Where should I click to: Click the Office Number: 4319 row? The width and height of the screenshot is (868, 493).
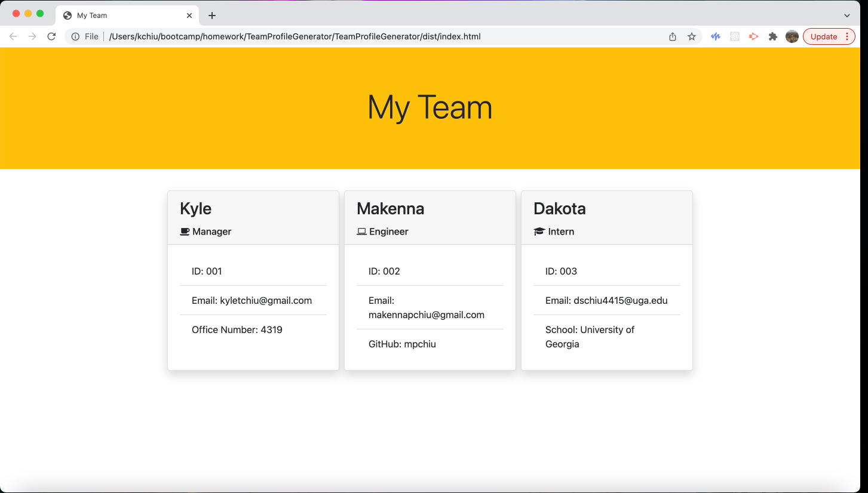click(x=253, y=329)
